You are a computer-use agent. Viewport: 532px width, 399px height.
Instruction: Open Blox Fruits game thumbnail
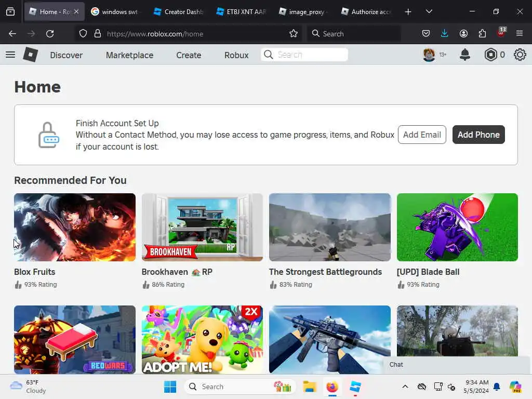pyautogui.click(x=75, y=228)
